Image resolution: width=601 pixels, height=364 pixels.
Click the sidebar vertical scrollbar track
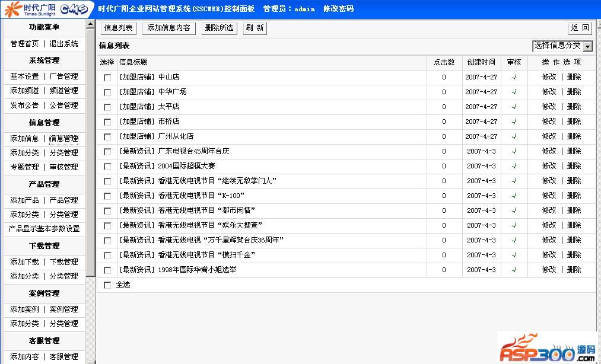(90, 318)
